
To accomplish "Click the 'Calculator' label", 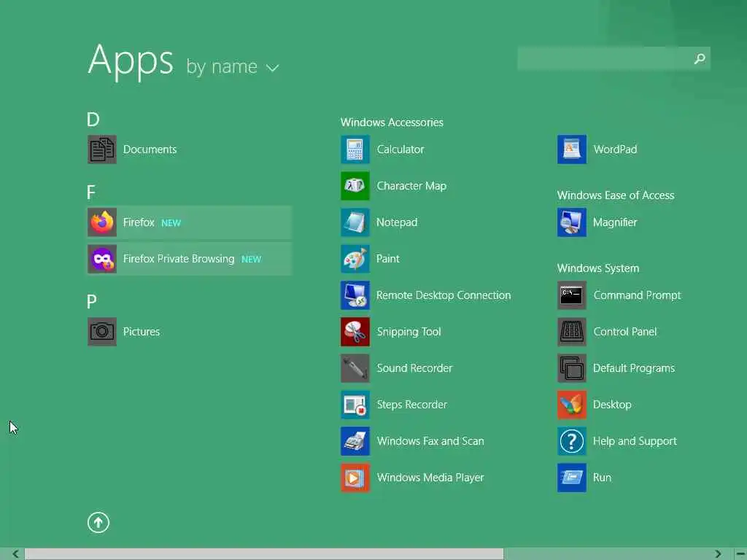I will 400,149.
